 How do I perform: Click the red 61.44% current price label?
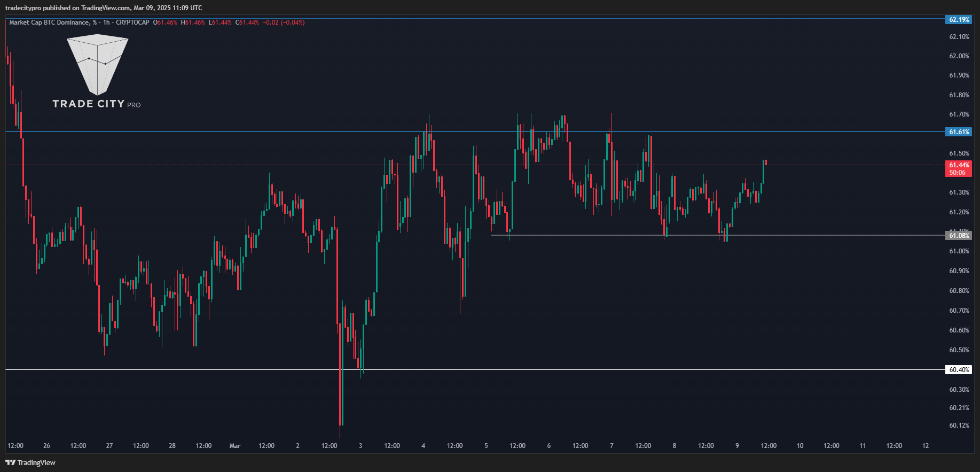click(x=959, y=165)
